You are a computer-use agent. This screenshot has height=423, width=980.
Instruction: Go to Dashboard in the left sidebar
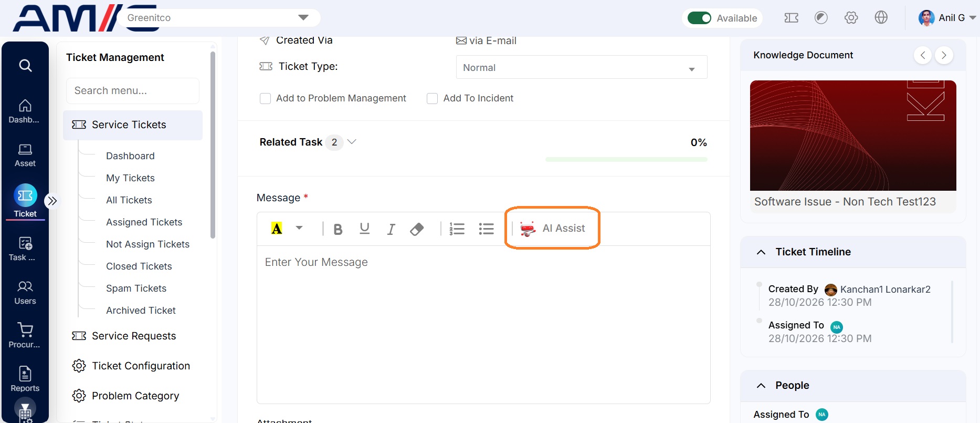pos(25,111)
